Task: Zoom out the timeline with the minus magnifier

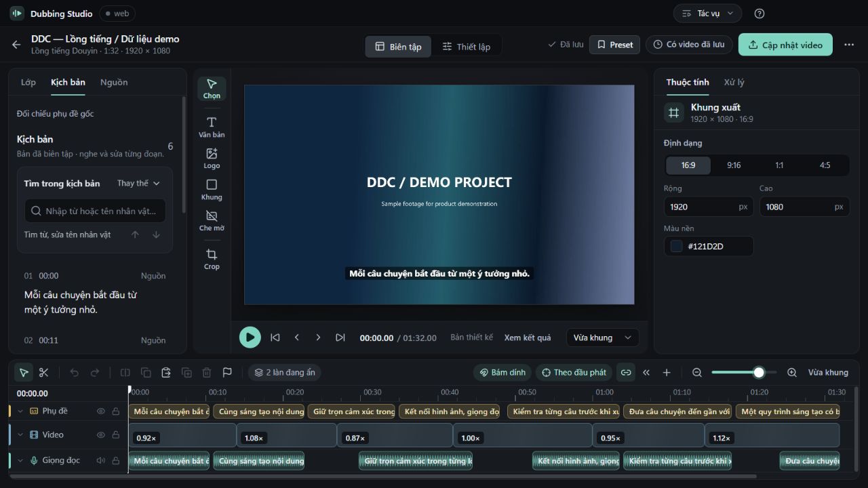Action: tap(697, 372)
